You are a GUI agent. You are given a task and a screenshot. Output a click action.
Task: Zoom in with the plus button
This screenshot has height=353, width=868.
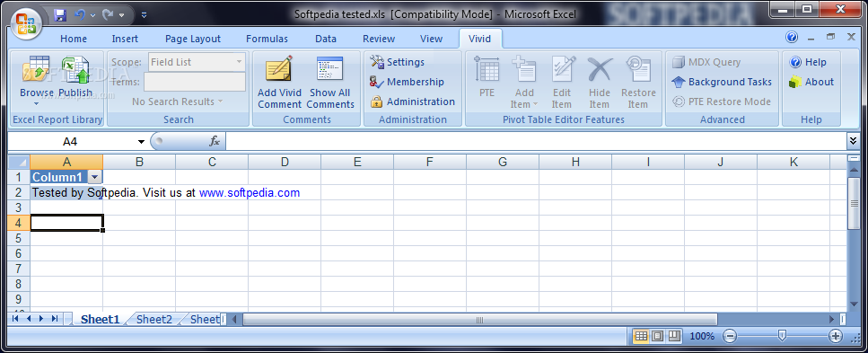pyautogui.click(x=835, y=336)
